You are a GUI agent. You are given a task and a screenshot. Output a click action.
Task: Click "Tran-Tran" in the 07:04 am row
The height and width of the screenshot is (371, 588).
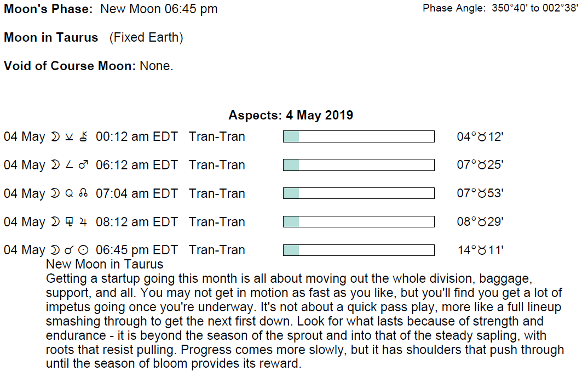tap(217, 194)
